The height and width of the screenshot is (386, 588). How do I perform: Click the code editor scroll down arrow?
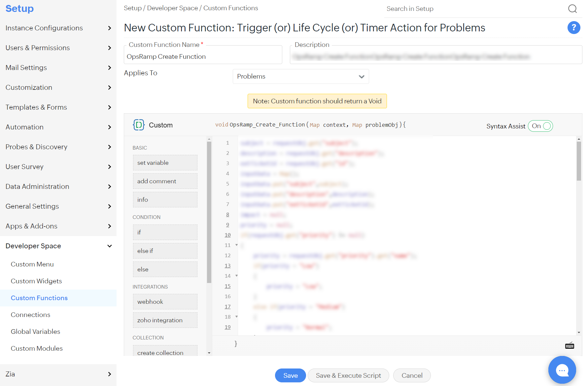(579, 333)
